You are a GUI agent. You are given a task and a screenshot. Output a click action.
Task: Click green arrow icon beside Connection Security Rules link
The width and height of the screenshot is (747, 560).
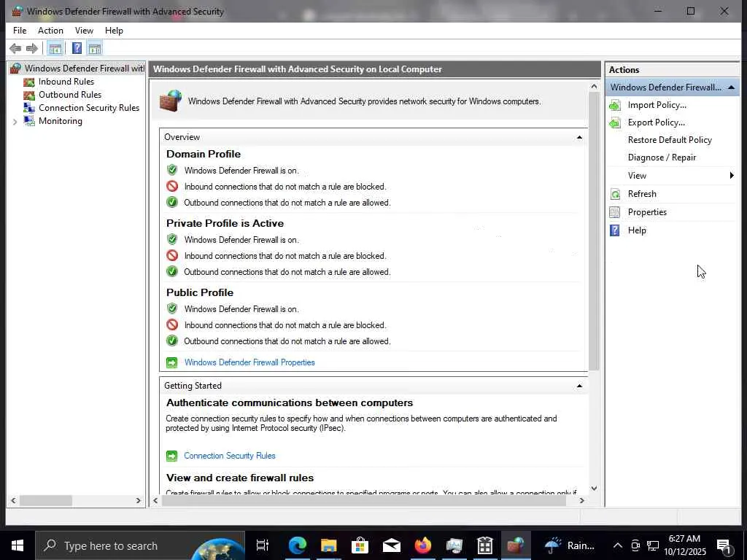pyautogui.click(x=171, y=456)
